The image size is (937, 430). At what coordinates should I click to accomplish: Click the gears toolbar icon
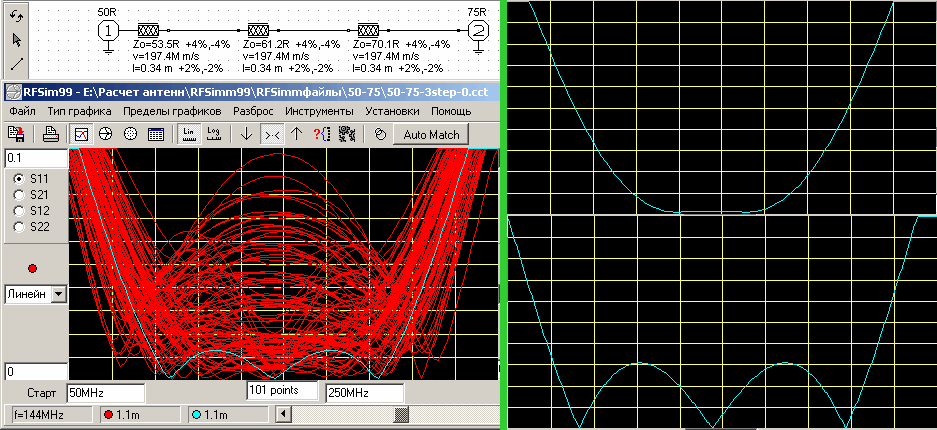click(346, 134)
